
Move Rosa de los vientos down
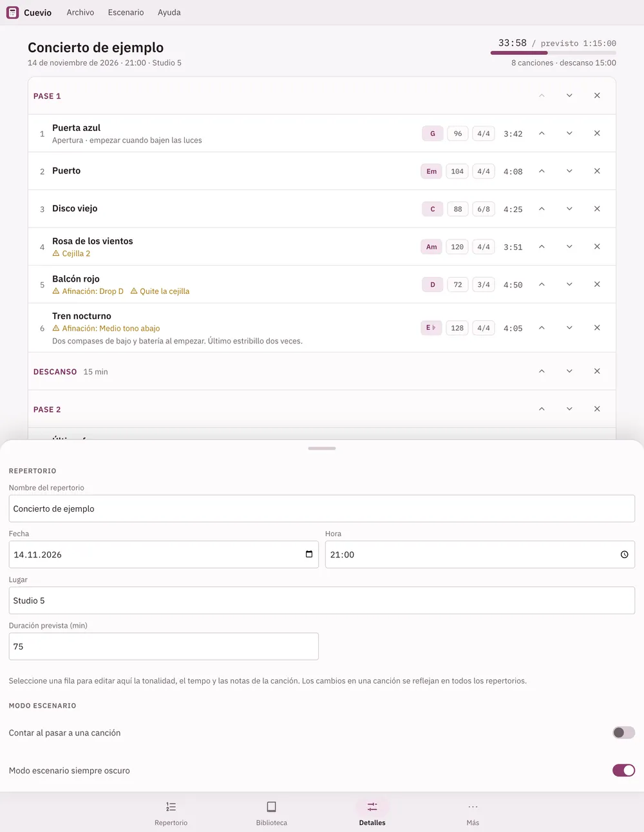tap(569, 247)
